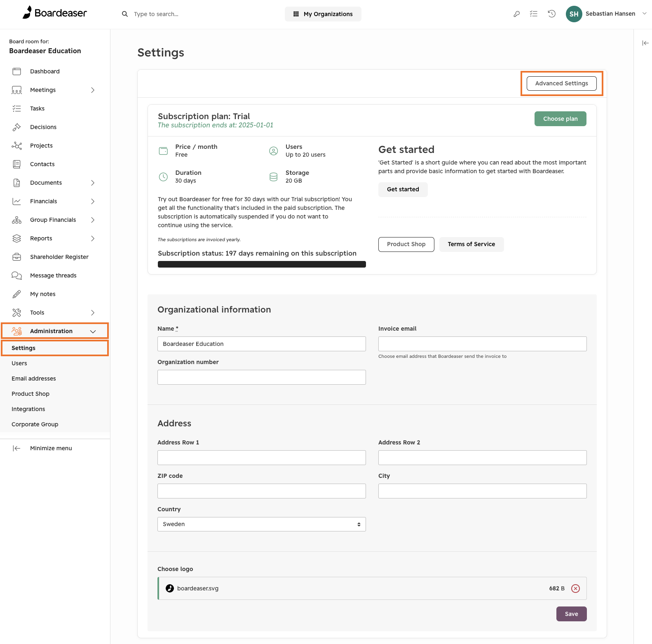
Task: Click the Projects network icon
Action: click(x=17, y=146)
